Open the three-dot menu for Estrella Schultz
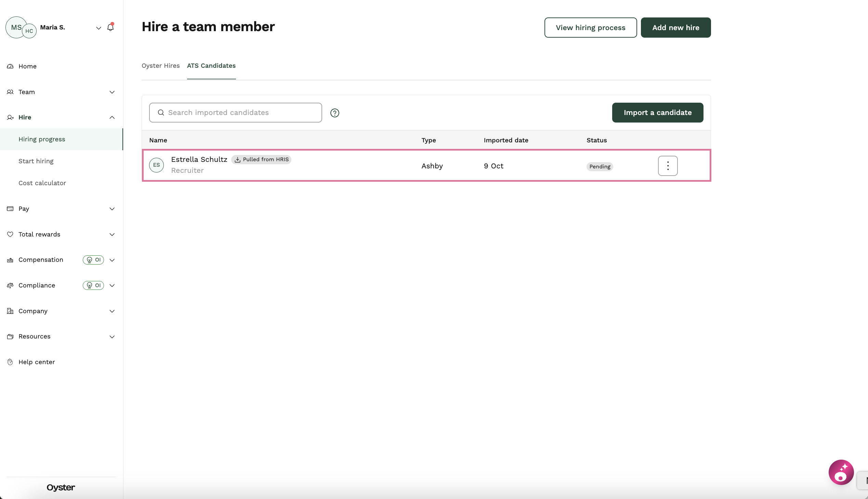 [668, 166]
